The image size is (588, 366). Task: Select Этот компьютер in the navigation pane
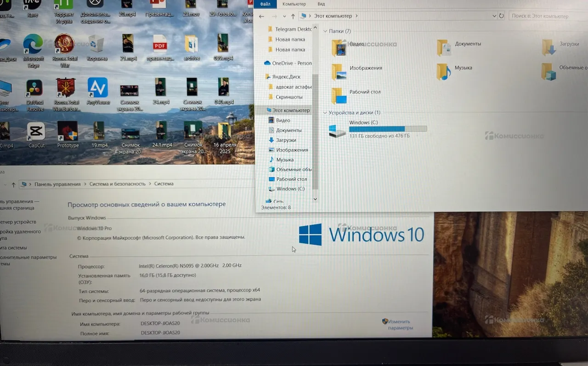[287, 110]
